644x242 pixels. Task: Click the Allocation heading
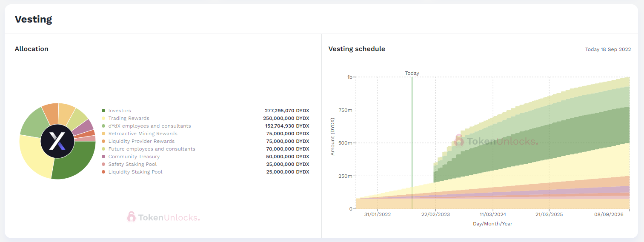coord(31,49)
